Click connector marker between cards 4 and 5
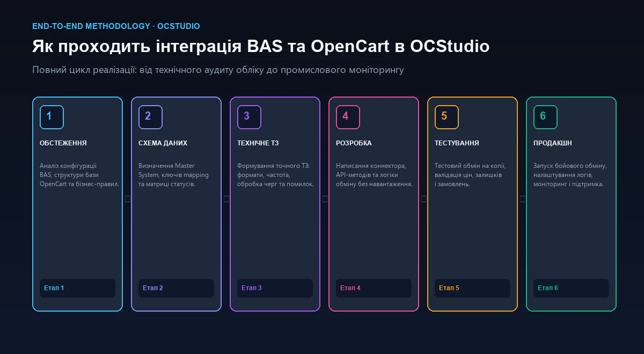Image resolution: width=644 pixels, height=354 pixels. click(x=423, y=199)
